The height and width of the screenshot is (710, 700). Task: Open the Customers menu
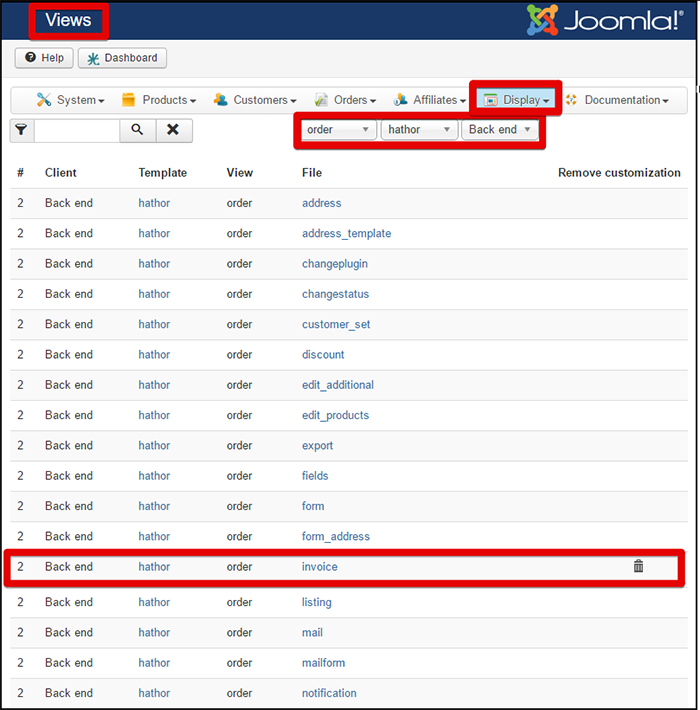(x=255, y=100)
